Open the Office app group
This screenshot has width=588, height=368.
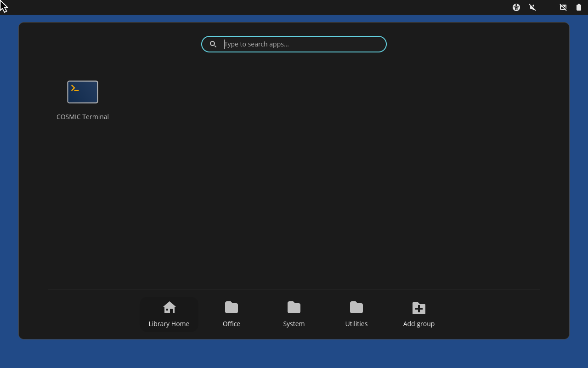(232, 315)
